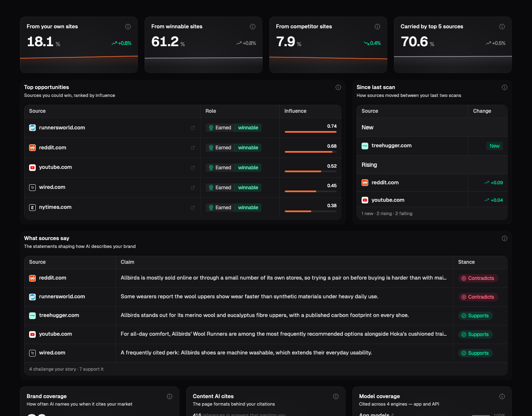Click 70.6 % value on top 5 sources card

(418, 42)
